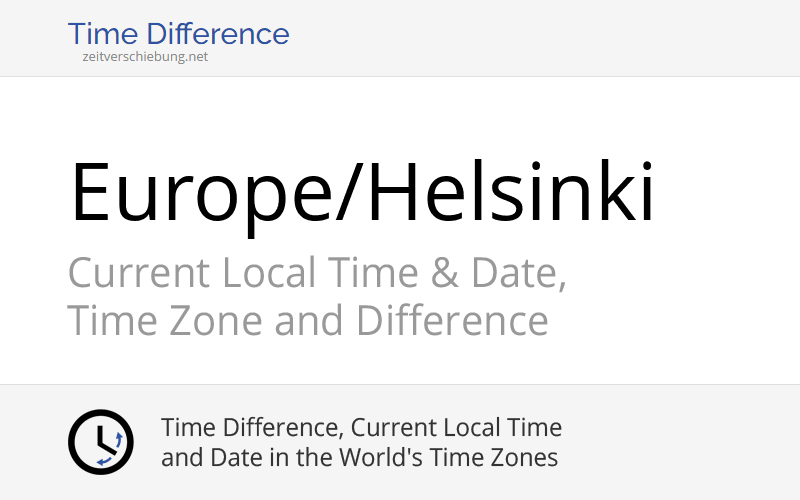The height and width of the screenshot is (500, 800).
Task: Click the Europe/Helsinki main heading
Action: [x=362, y=194]
